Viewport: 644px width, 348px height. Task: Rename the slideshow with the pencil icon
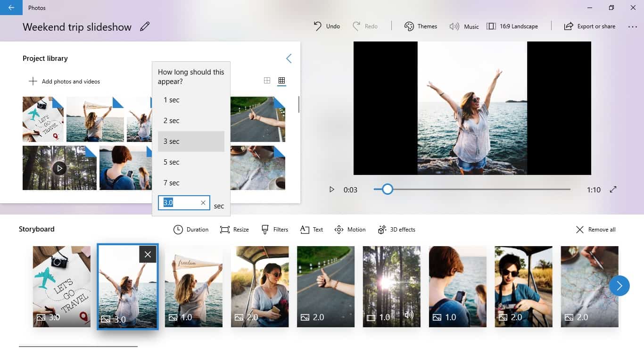pyautogui.click(x=144, y=26)
